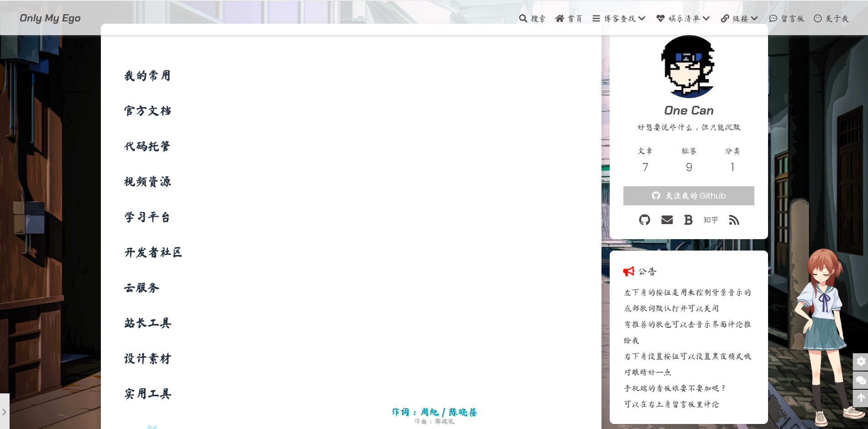The image size is (868, 429).
Task: Expand the 娱乐清单 dropdown menu
Action: click(683, 18)
